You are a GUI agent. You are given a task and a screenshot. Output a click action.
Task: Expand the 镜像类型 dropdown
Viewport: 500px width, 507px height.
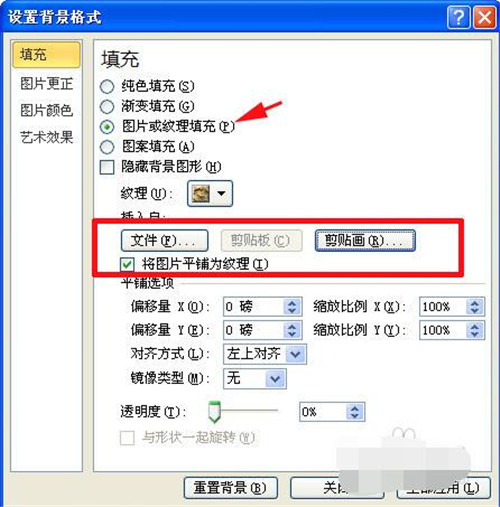275,379
